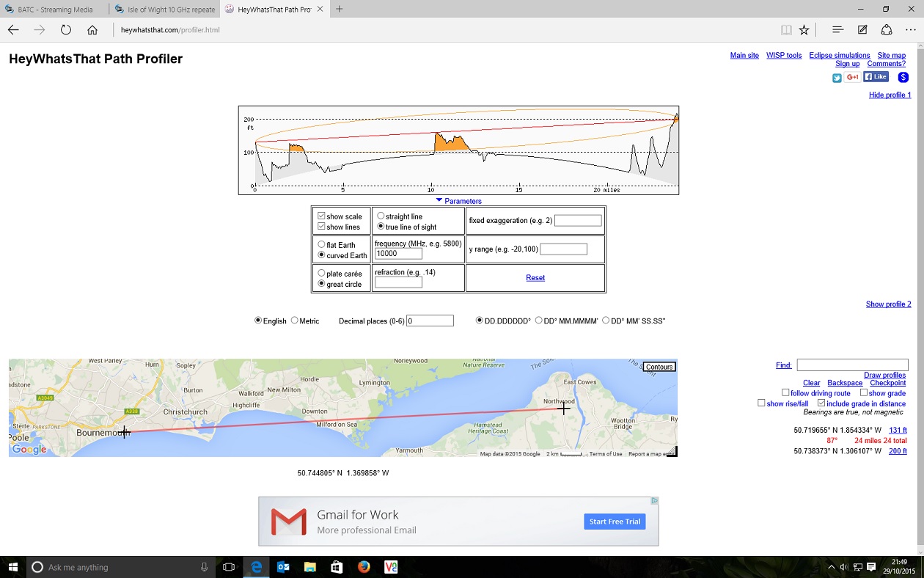Select the straight line radio button
The image size is (924, 578).
click(x=381, y=216)
